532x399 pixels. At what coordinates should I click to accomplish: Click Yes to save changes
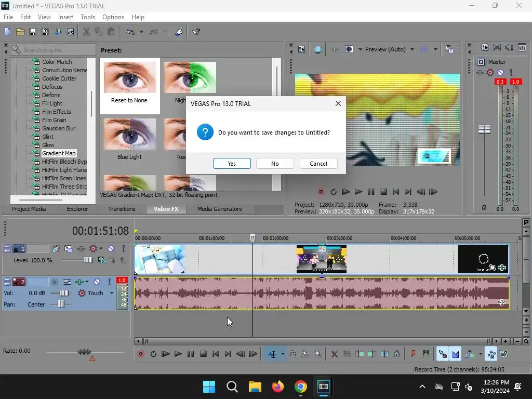(x=232, y=164)
